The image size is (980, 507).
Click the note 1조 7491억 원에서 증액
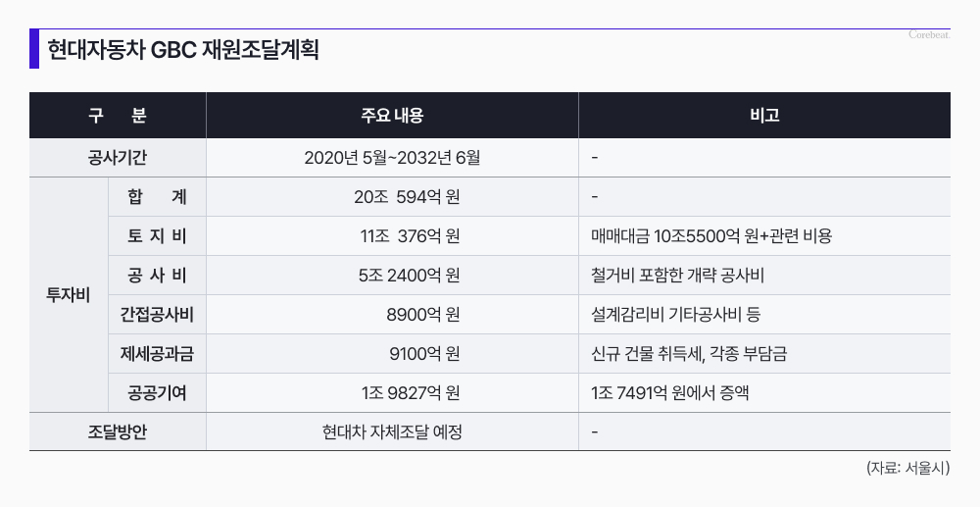click(671, 393)
